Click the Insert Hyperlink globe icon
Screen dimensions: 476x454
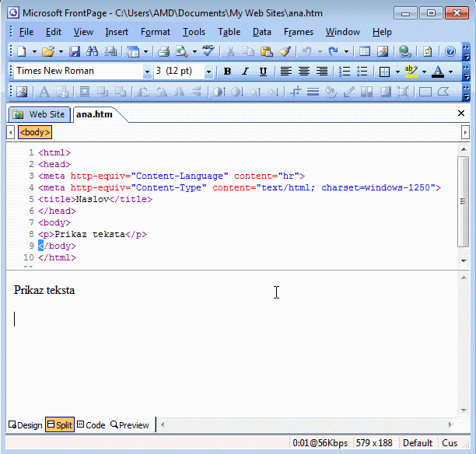tap(404, 51)
